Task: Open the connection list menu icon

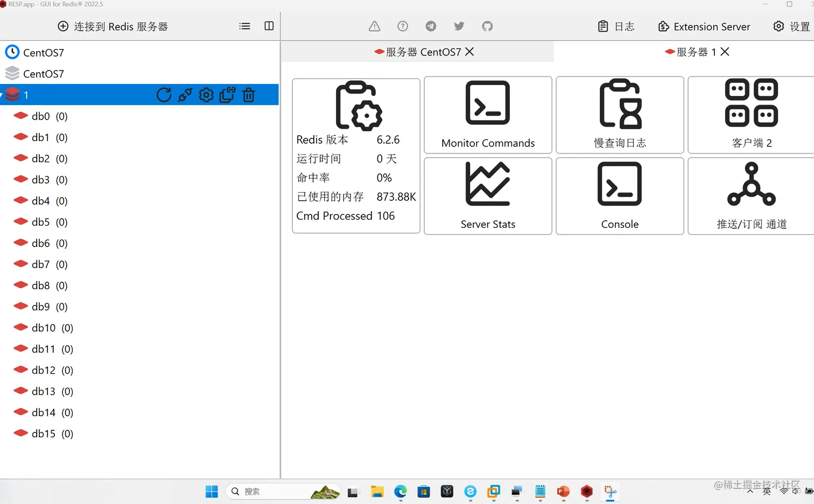Action: click(x=244, y=26)
